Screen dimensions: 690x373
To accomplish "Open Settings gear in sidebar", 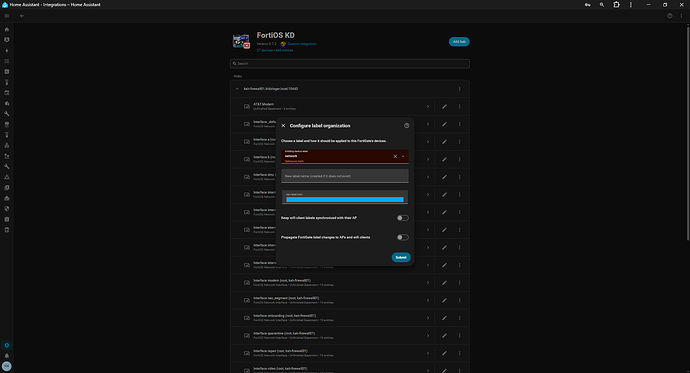I will pyautogui.click(x=7, y=345).
